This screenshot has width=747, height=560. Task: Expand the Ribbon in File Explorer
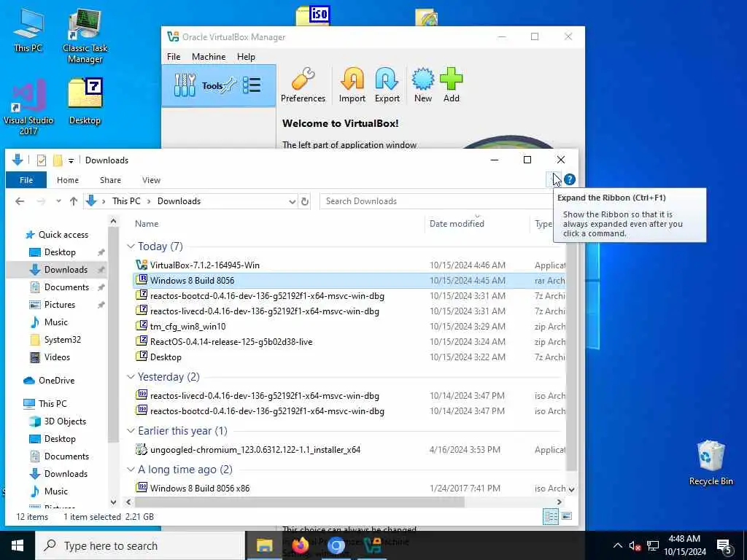pos(553,179)
